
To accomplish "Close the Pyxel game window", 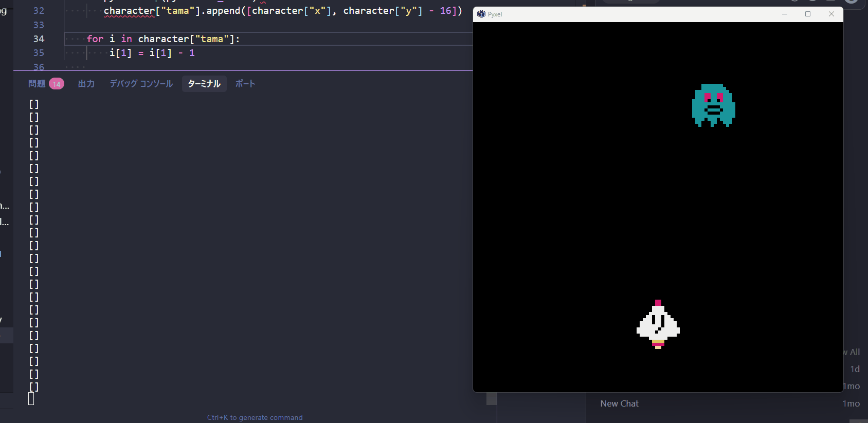I will tap(831, 14).
